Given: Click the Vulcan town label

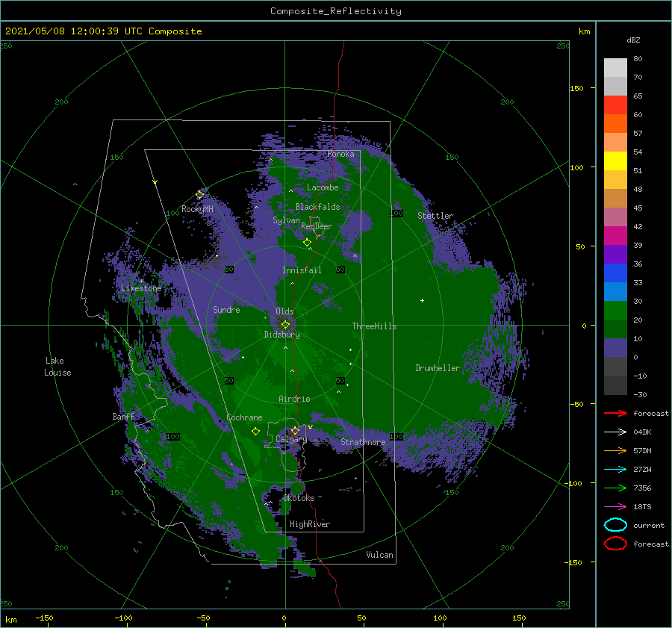Looking at the screenshot, I should 379,555.
